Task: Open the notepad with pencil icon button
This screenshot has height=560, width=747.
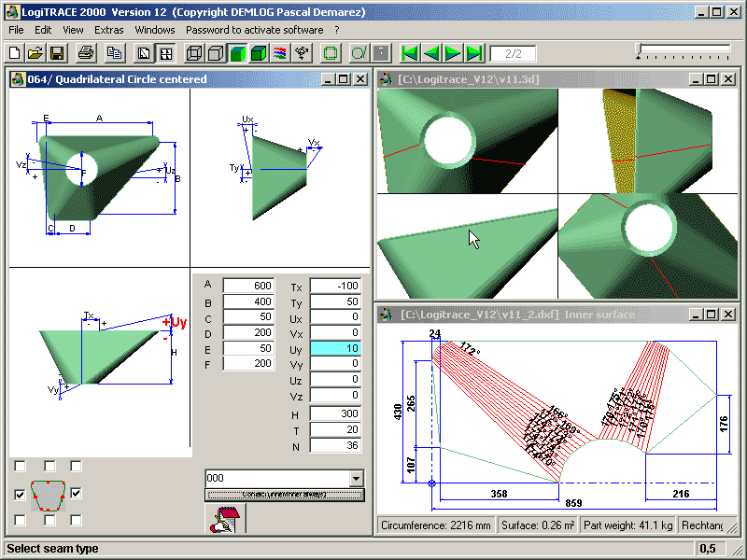Action: tap(225, 519)
